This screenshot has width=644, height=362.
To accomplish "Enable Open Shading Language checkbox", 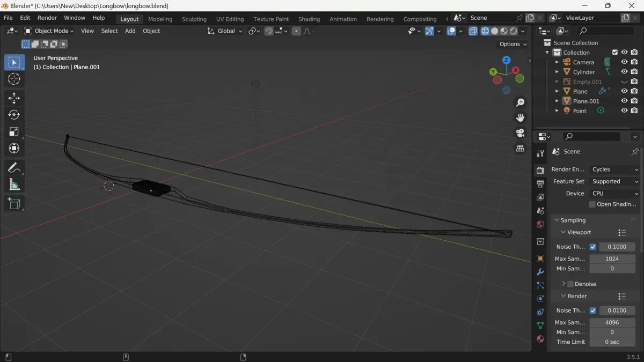I will (592, 204).
